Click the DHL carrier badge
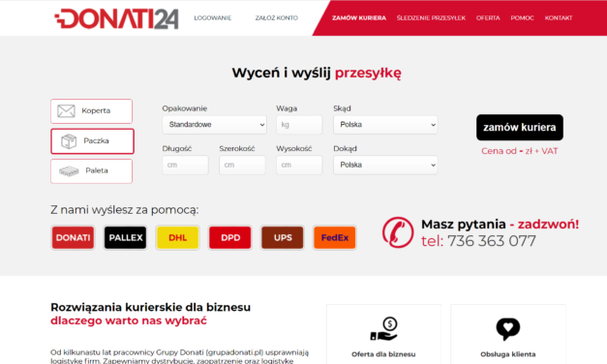Viewport: 607px width, 364px height. (x=178, y=238)
